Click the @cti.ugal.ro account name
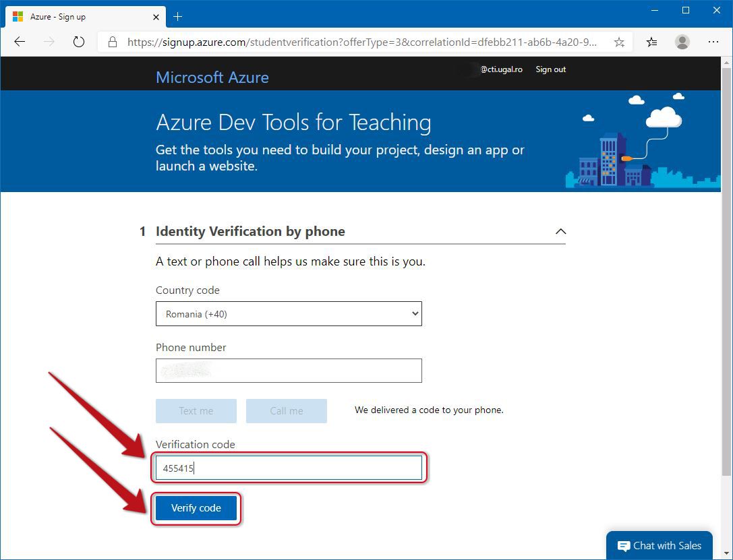Viewport: 733px width, 560px height. [x=501, y=69]
